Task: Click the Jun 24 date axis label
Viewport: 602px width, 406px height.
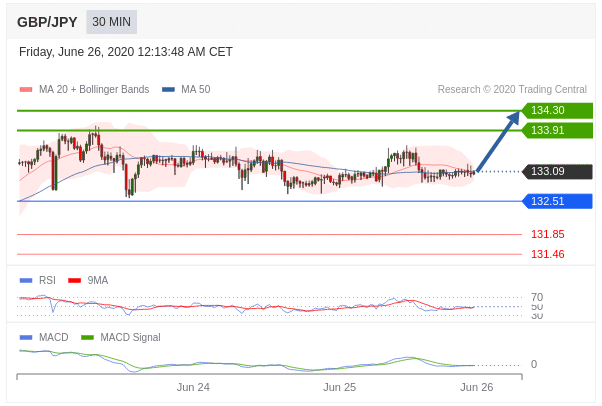Action: click(x=193, y=387)
